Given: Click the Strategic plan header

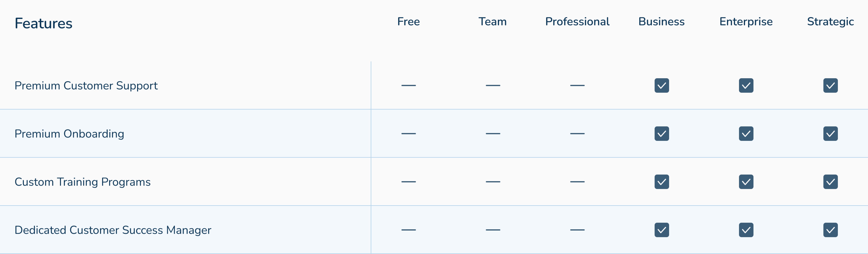Looking at the screenshot, I should 830,22.
